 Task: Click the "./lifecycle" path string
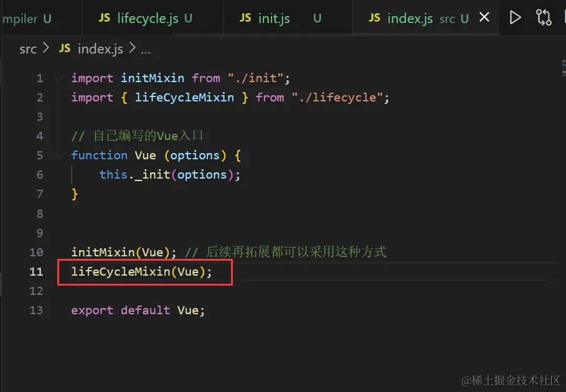pyautogui.click(x=337, y=97)
